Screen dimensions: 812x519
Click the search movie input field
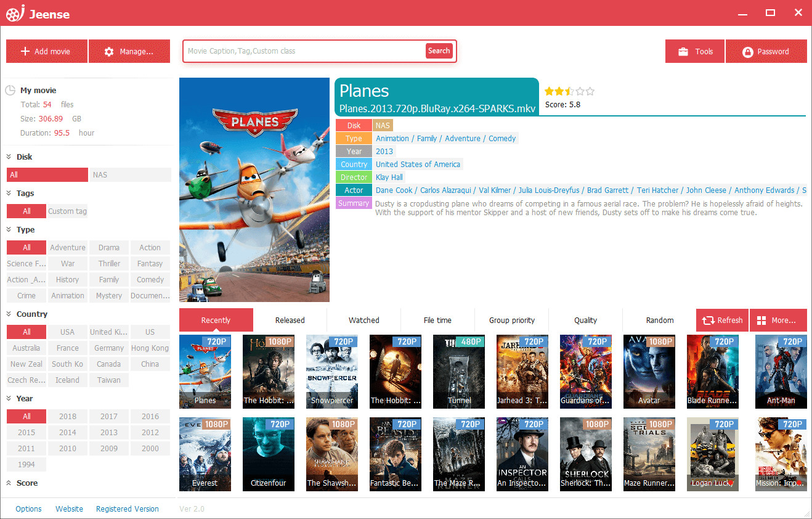(x=305, y=51)
